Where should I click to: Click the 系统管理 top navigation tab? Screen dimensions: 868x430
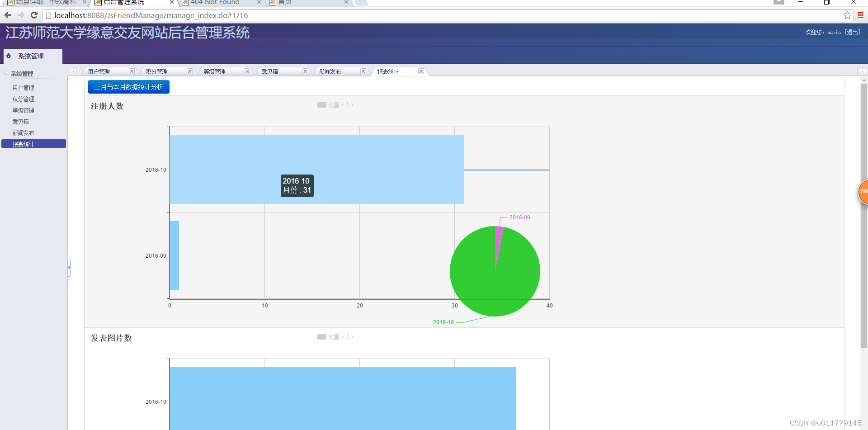[33, 56]
